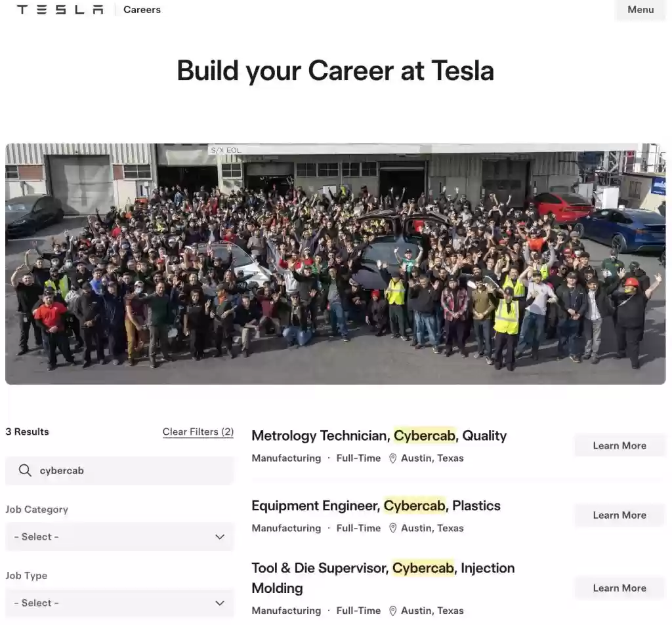Learn More about Tool & Die Supervisor role
This screenshot has height=625, width=672.
619,588
